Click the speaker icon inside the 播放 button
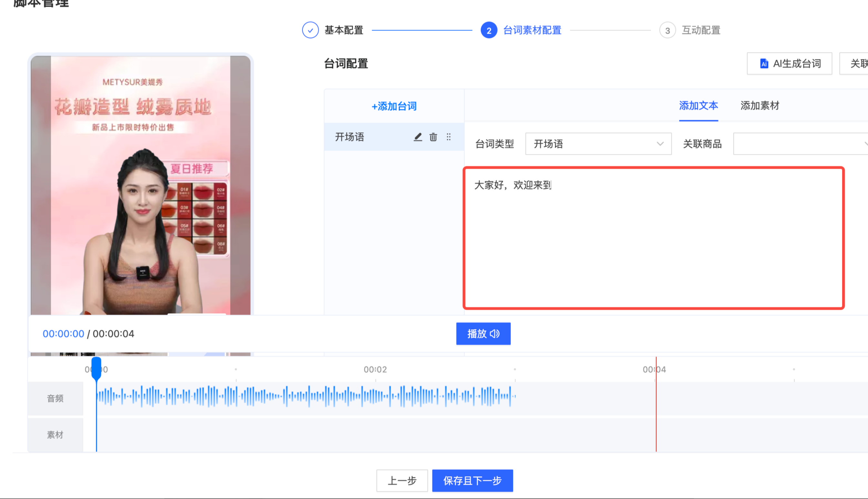Viewport: 868px width, 499px height. coord(494,334)
